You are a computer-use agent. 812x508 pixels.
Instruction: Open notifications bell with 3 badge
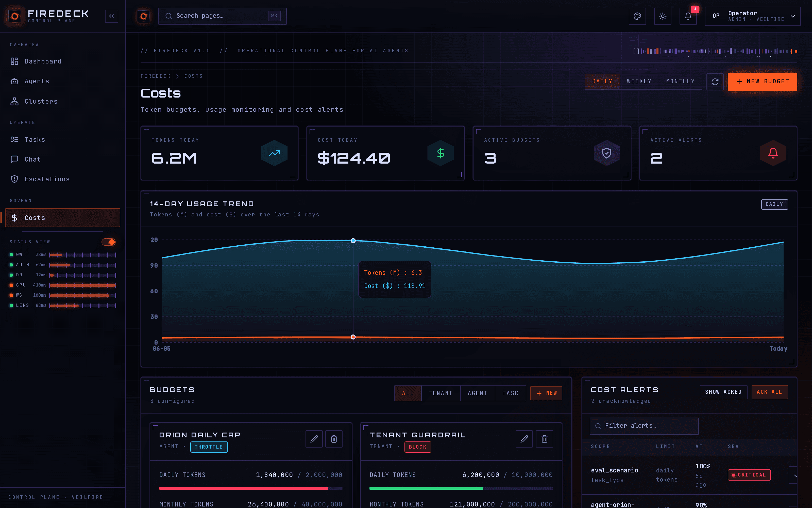click(688, 16)
